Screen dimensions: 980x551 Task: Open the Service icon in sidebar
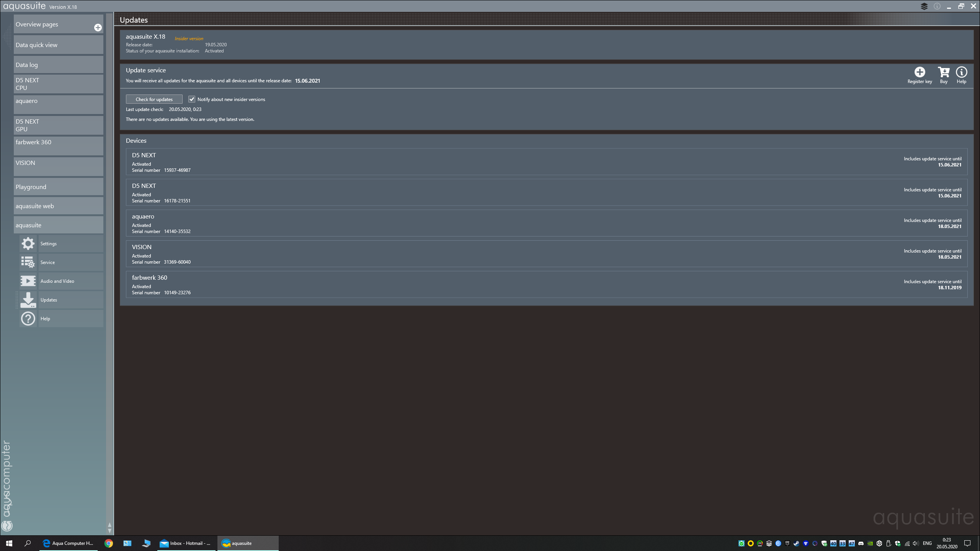click(28, 262)
